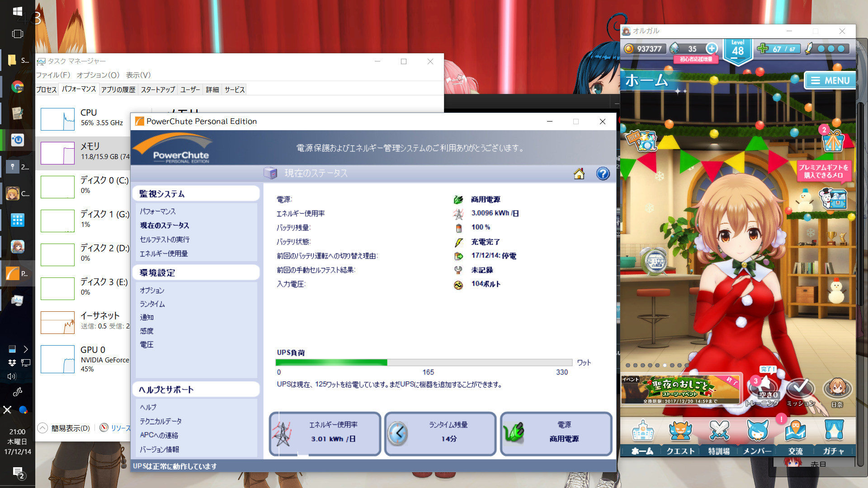Click the plus icon beside gem count
Image resolution: width=868 pixels, height=488 pixels.
point(712,48)
